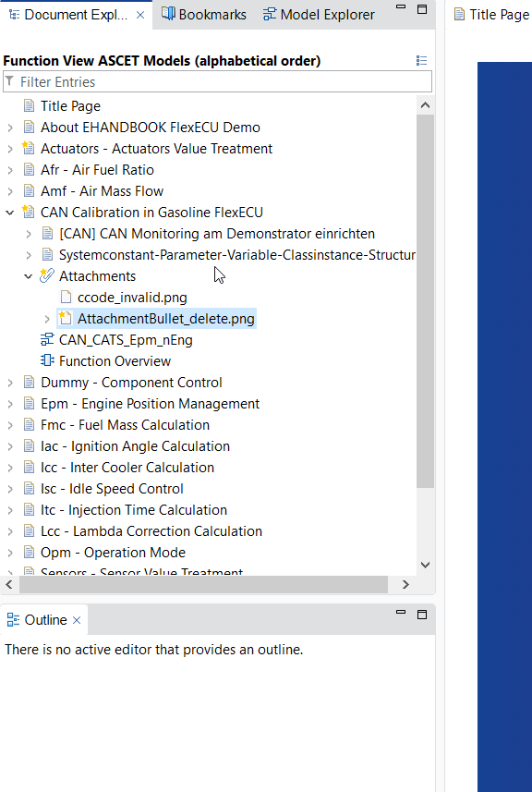The image size is (532, 792).
Task: Click the Bookmarks book icon
Action: click(168, 14)
